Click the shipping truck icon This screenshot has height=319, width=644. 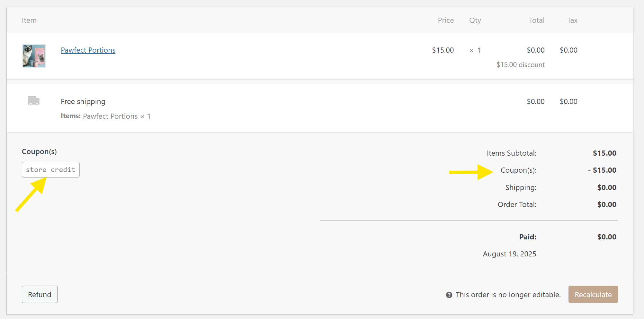point(34,101)
